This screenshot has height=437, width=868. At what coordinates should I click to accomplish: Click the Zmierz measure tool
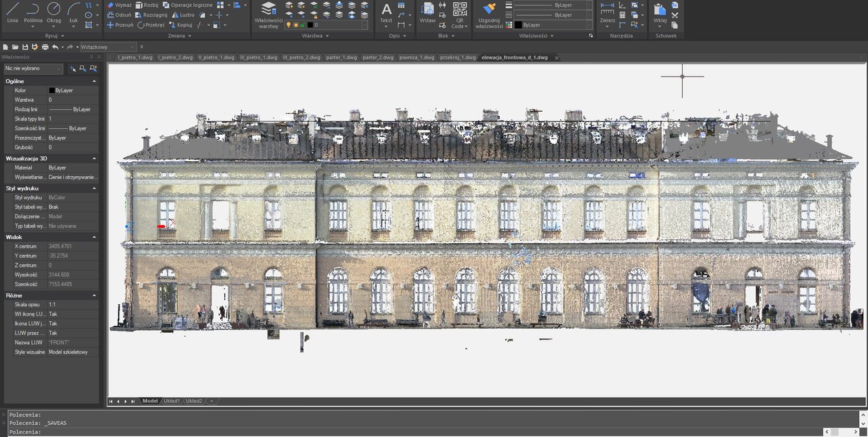point(608,12)
